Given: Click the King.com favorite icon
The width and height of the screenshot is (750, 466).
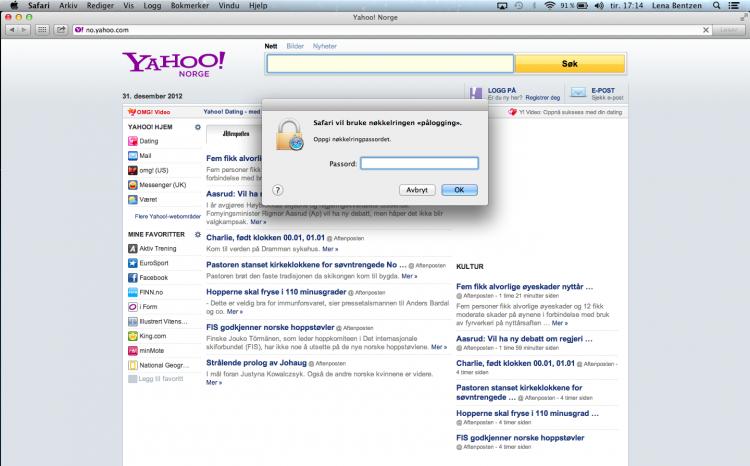Looking at the screenshot, I should 132,336.
